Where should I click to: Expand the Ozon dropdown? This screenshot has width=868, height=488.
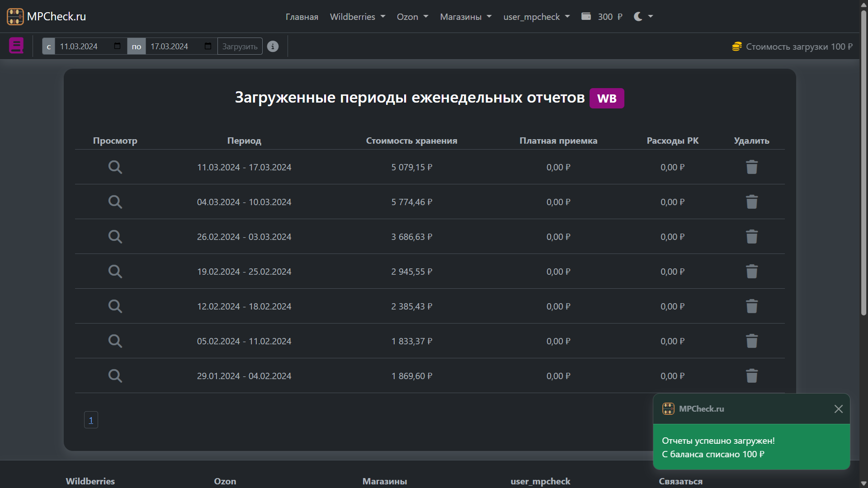[411, 16]
